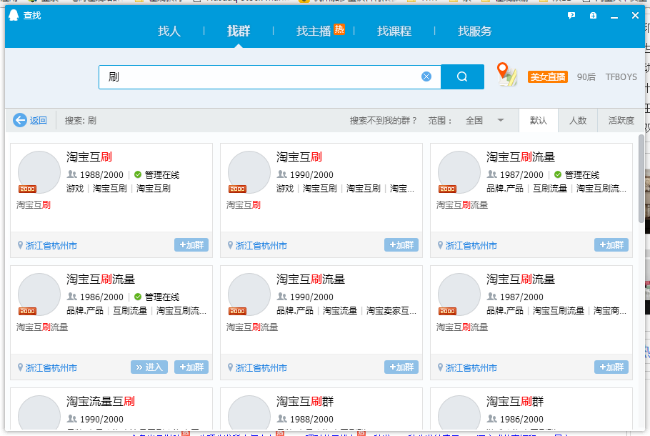Click in the group search input field
Screen dimensions: 650x436
(x=260, y=76)
